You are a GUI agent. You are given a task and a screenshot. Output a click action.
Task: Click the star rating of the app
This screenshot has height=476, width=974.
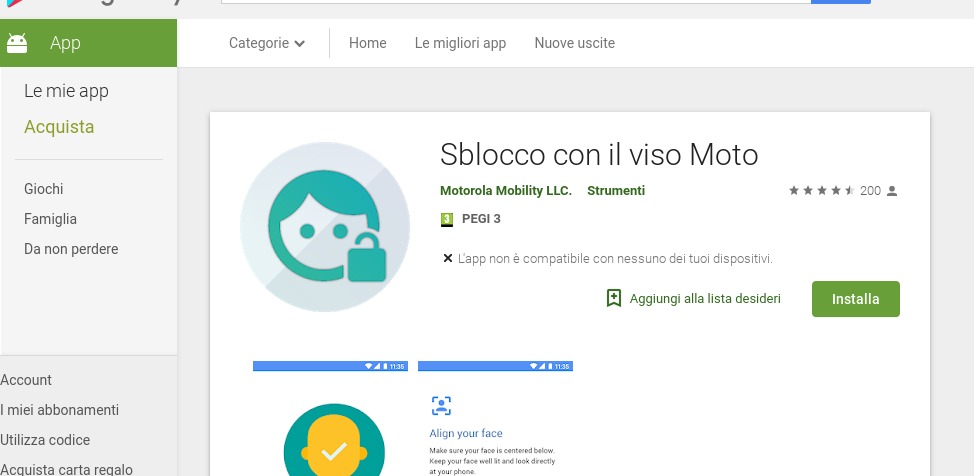[x=822, y=191]
